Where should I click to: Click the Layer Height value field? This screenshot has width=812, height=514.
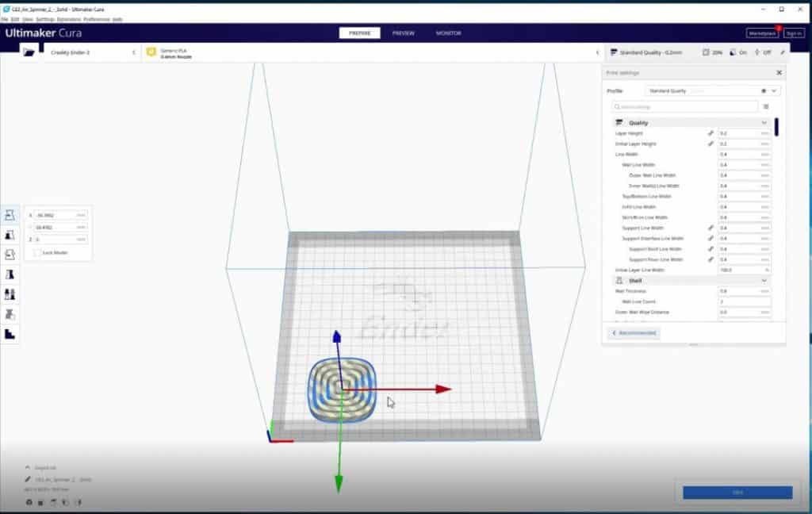coord(744,133)
